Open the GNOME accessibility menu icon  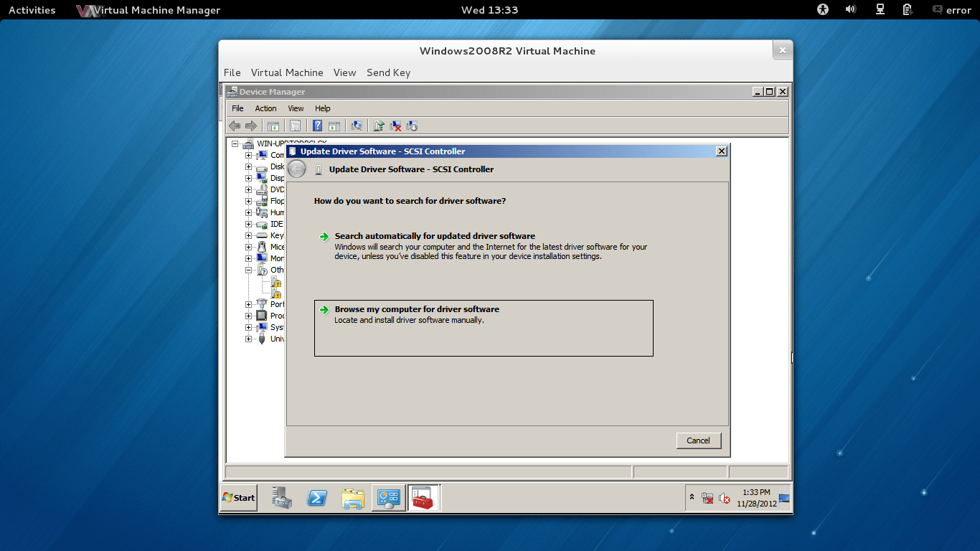point(823,9)
